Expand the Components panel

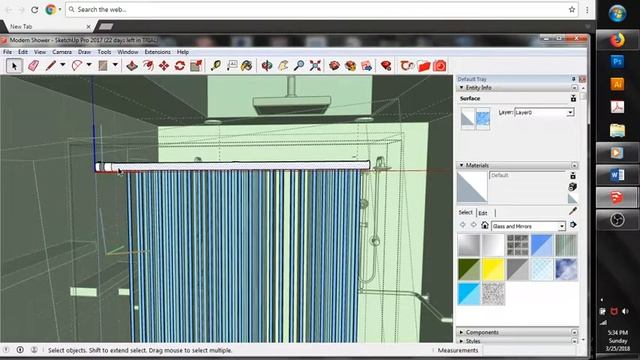(x=462, y=332)
